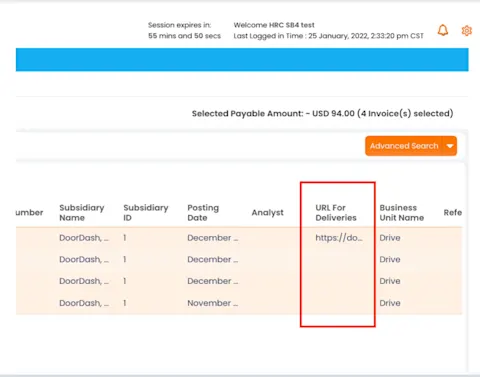Sort by Subsidiary ID column header
This screenshot has width=480, height=377.
tap(146, 213)
